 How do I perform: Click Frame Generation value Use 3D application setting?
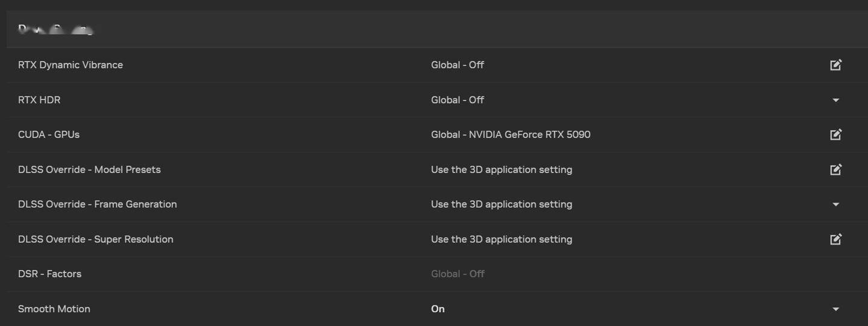tap(502, 204)
